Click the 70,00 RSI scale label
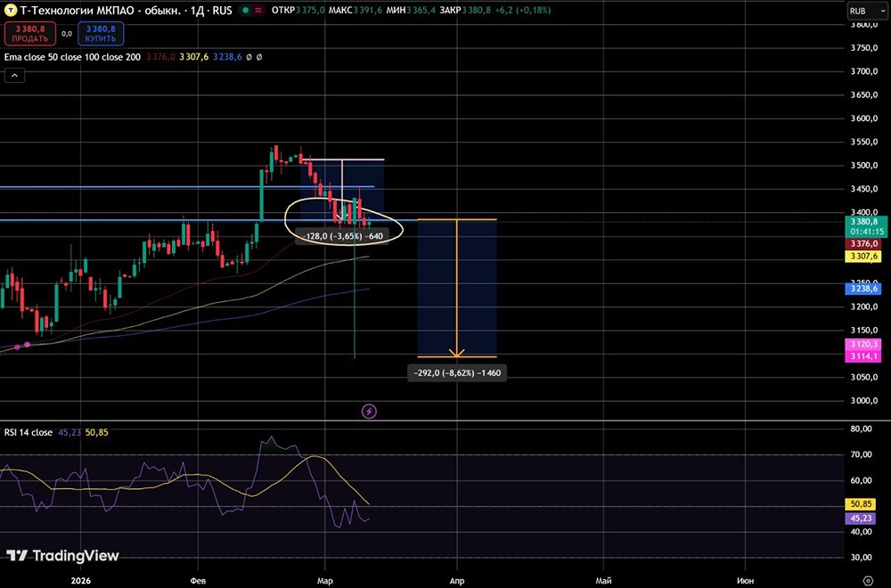 [x=862, y=454]
